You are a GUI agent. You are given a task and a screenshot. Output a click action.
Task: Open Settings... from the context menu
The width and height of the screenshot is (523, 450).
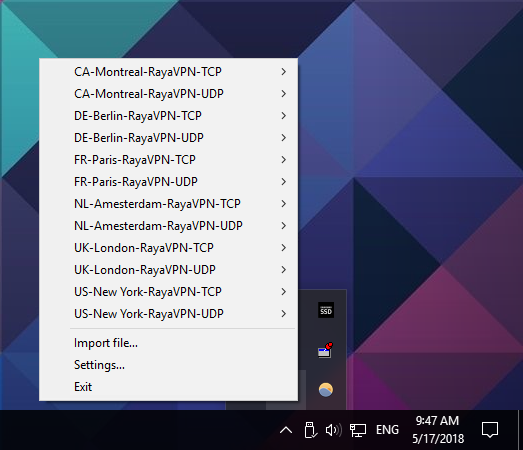tap(168, 365)
